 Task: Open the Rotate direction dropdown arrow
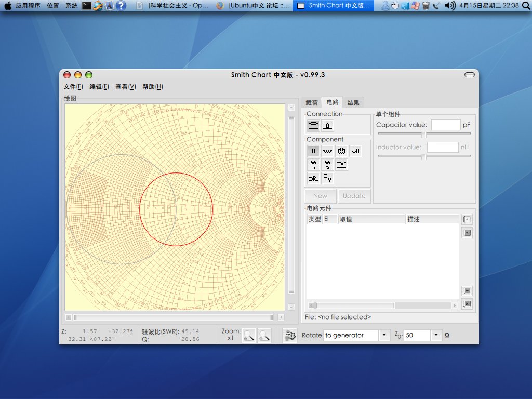[x=384, y=335]
